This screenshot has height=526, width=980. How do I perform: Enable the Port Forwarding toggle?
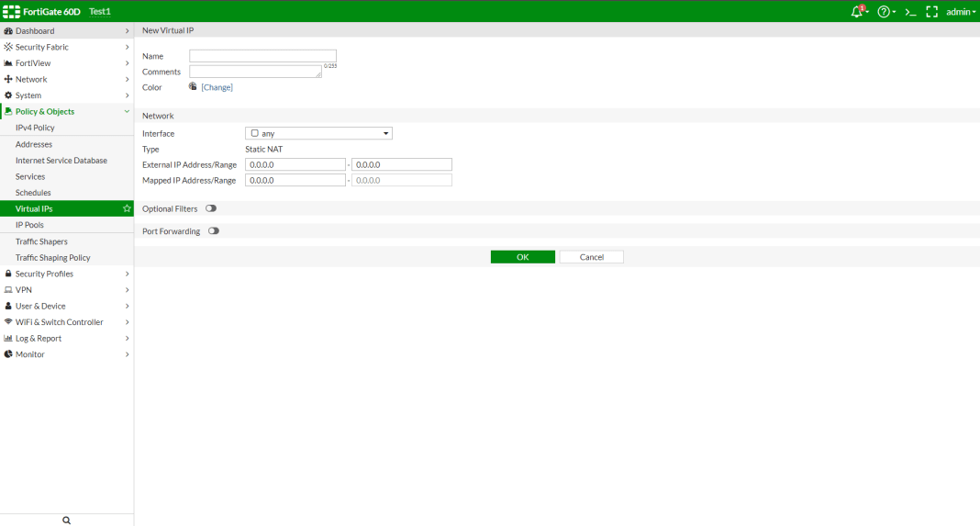click(214, 231)
